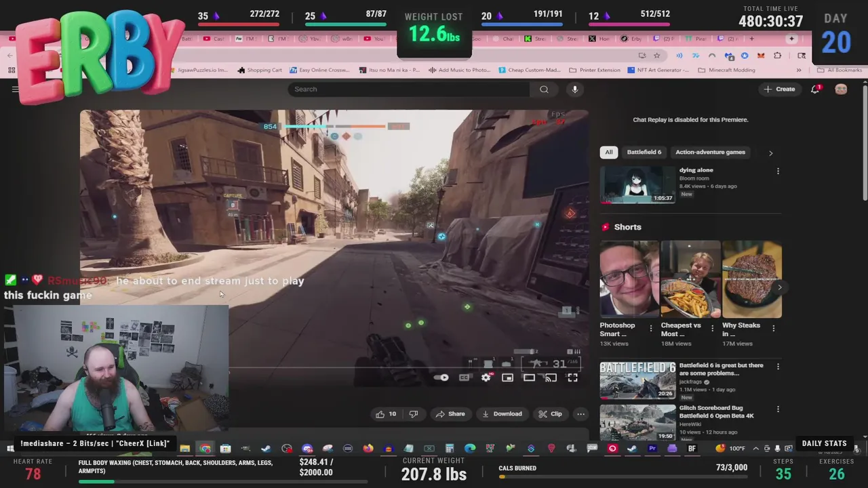Screen dimensions: 868x488
Task: Open Cheap Custom-Made bookmark
Action: pyautogui.click(x=530, y=70)
